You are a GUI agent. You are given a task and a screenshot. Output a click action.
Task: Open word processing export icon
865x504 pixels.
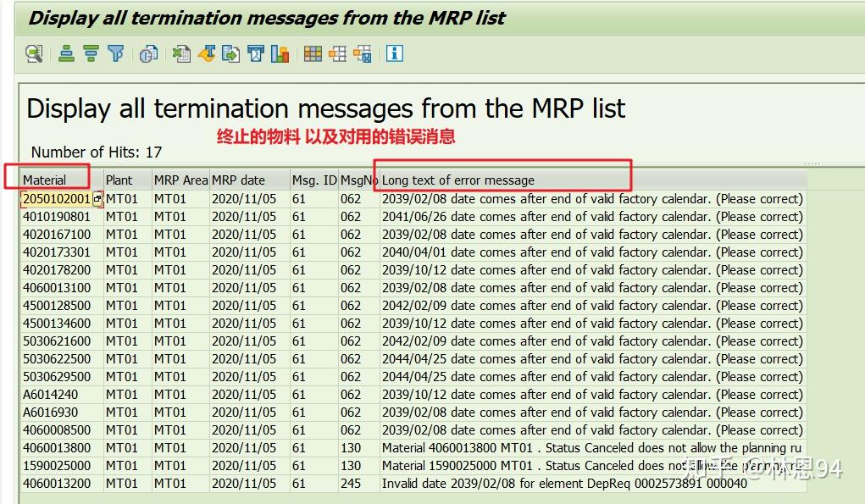coord(208,53)
